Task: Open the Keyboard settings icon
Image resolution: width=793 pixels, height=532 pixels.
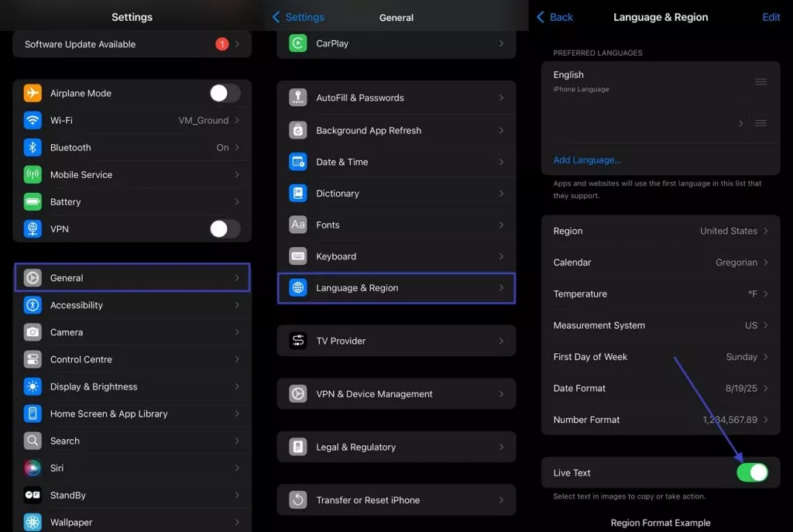Action: tap(298, 256)
